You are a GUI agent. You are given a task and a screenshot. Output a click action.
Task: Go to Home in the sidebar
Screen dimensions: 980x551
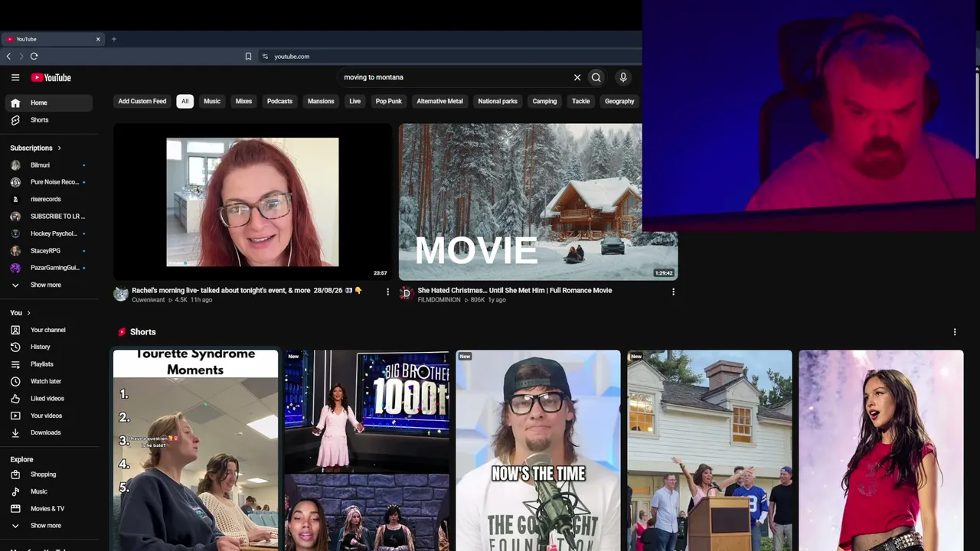pyautogui.click(x=49, y=103)
